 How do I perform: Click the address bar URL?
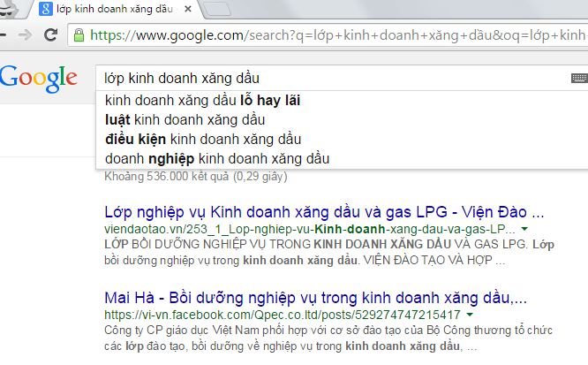point(337,35)
